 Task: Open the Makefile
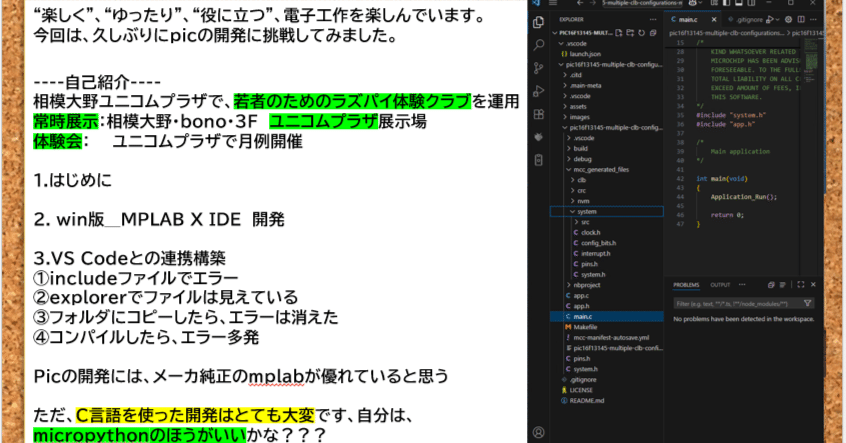pyautogui.click(x=606, y=327)
